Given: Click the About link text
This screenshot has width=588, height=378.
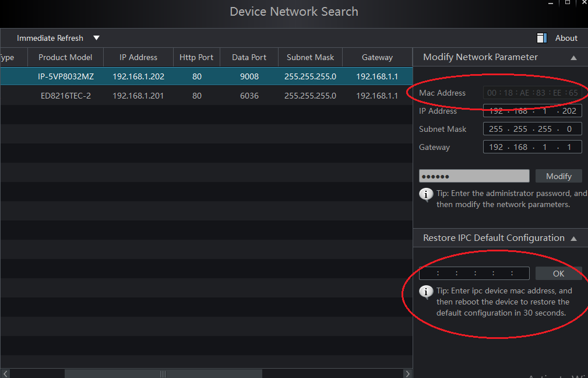Looking at the screenshot, I should (x=566, y=38).
